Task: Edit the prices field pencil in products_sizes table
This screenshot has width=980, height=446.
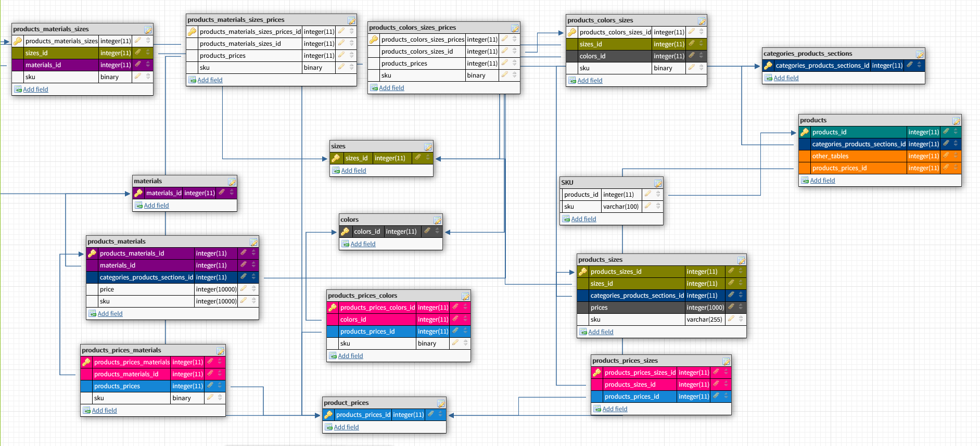Action: 731,307
